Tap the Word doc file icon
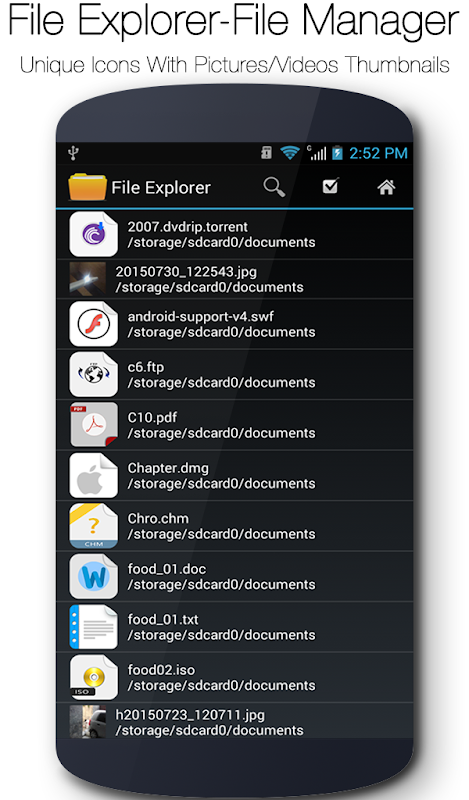 pyautogui.click(x=94, y=577)
